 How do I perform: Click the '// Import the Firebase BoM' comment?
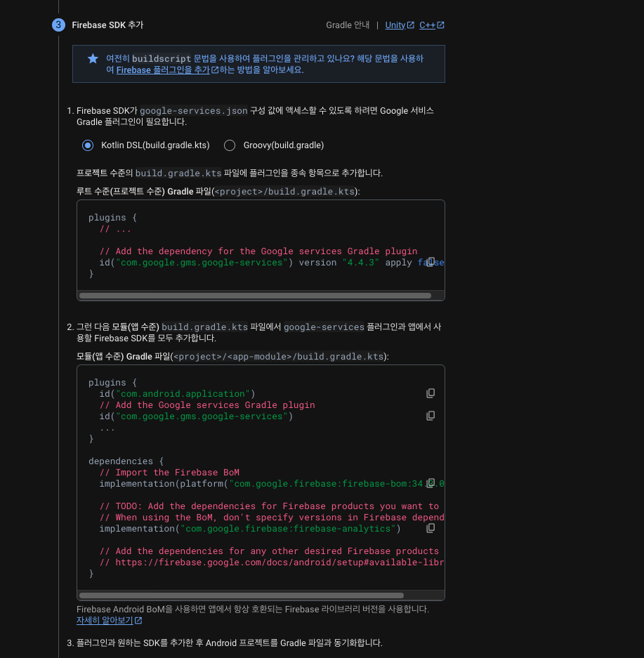pos(169,473)
